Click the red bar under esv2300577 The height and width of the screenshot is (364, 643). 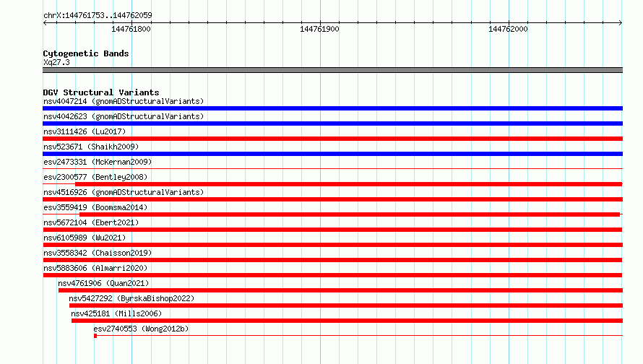[x=348, y=184]
